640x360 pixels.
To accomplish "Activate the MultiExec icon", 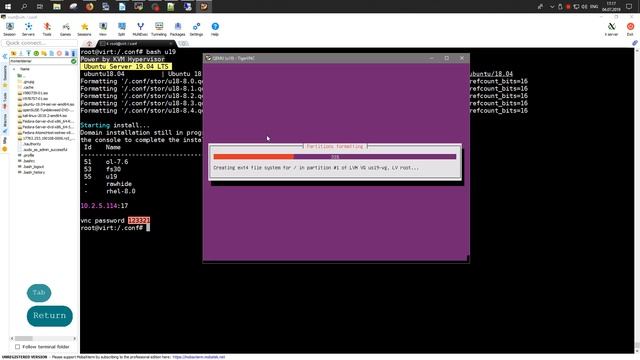I will pyautogui.click(x=140, y=29).
